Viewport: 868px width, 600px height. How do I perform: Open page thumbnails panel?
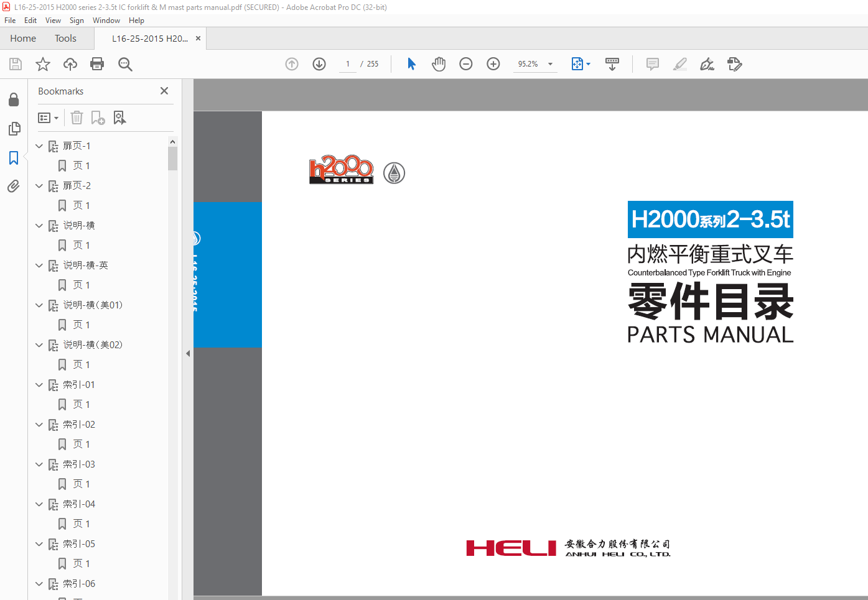(14, 129)
